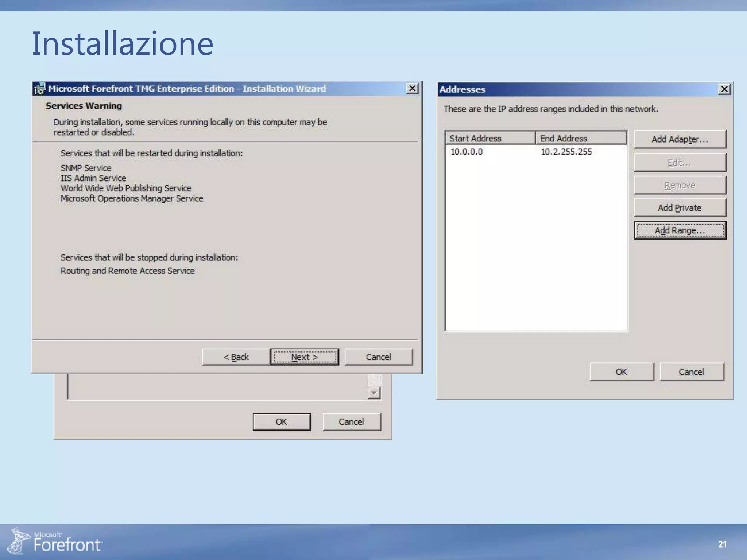The height and width of the screenshot is (560, 747).
Task: Sort by the Start Address column header
Action: pos(490,138)
